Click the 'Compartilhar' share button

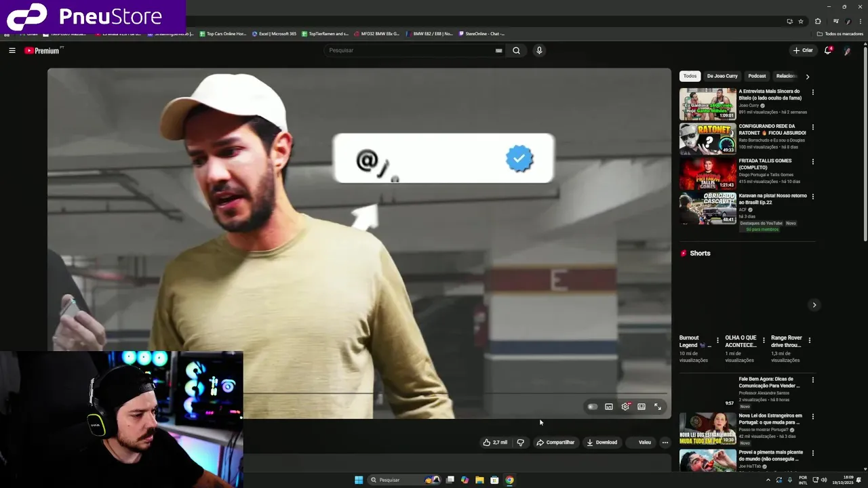(x=555, y=443)
